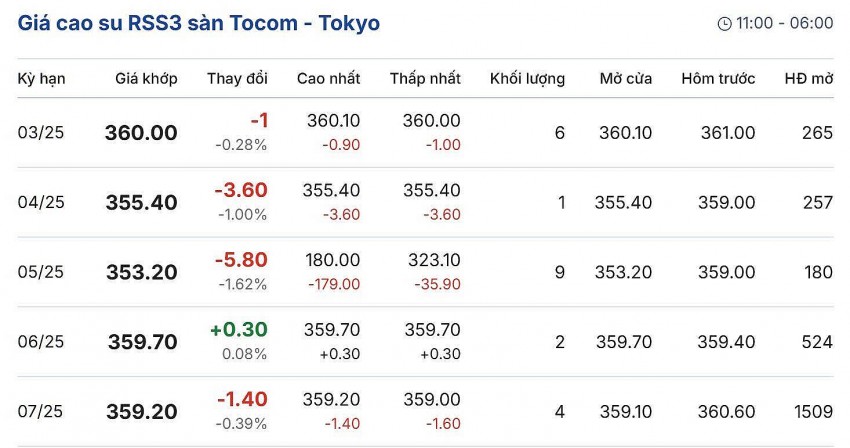Click the table title Giá cao su RSS3
Screen dimensions: 850x448
199,23
